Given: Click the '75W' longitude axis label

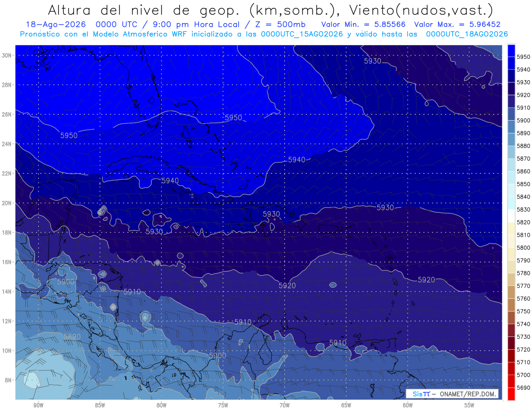Looking at the screenshot, I should pyautogui.click(x=223, y=405).
